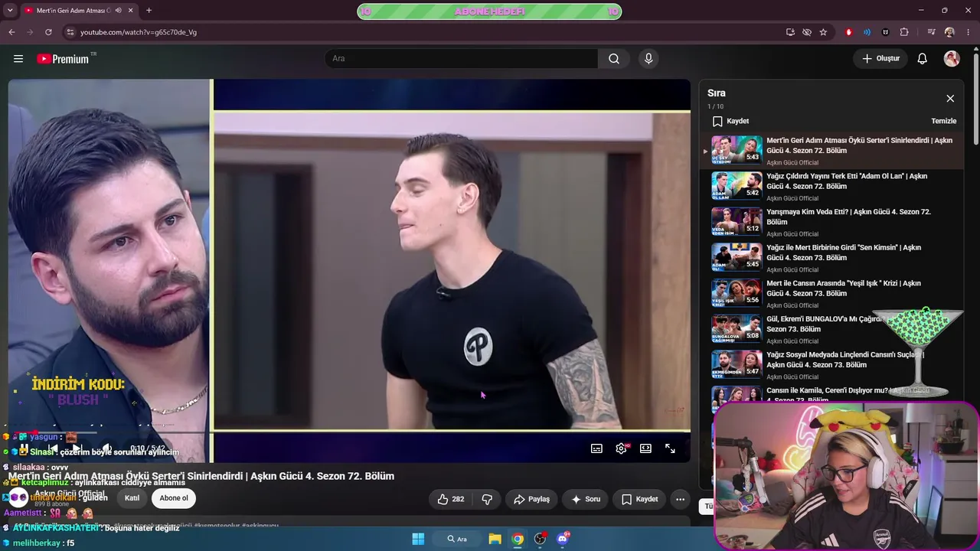Open the Windows Start menu
Image resolution: width=980 pixels, height=551 pixels.
click(418, 539)
